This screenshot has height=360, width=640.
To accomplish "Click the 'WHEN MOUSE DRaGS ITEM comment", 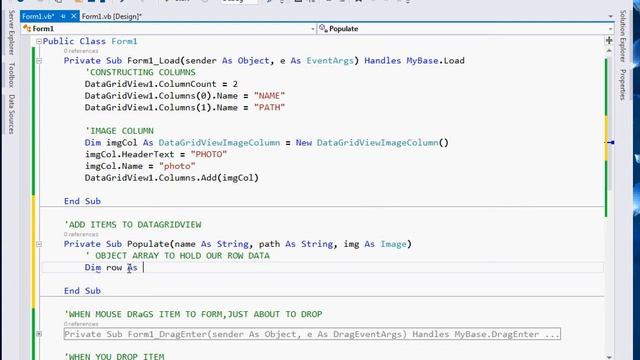I will coord(193,314).
